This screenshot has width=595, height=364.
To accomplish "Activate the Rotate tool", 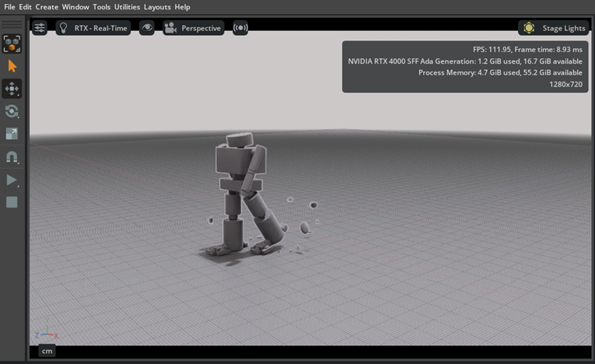I will (x=12, y=111).
